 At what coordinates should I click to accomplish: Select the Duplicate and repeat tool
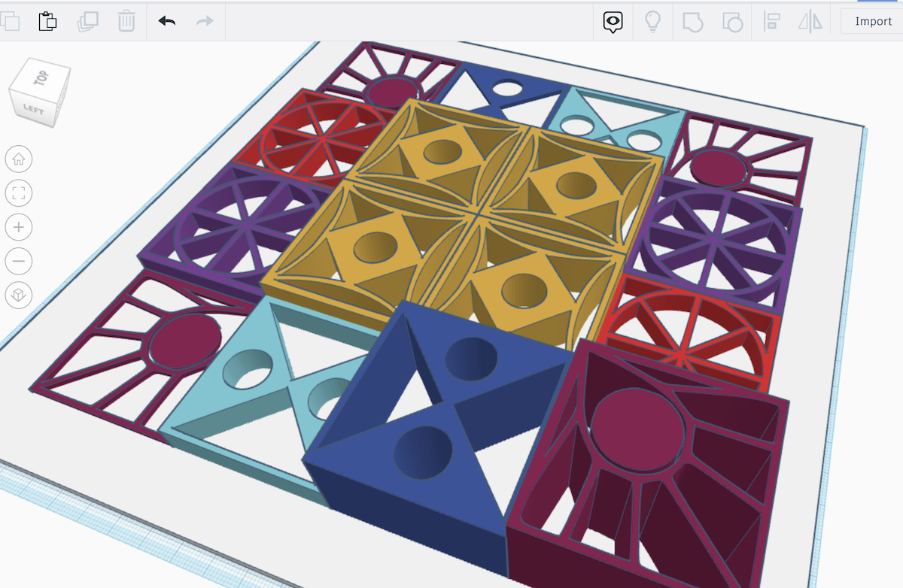88,22
